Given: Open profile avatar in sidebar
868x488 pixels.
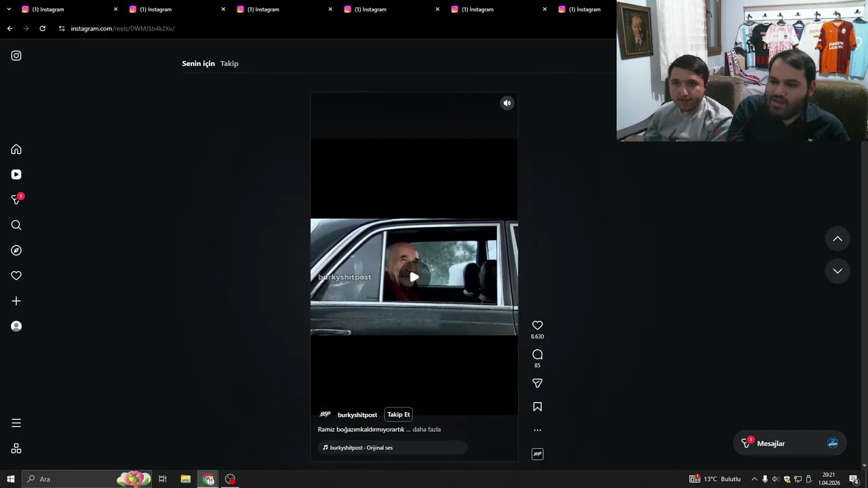Looking at the screenshot, I should 16,326.
